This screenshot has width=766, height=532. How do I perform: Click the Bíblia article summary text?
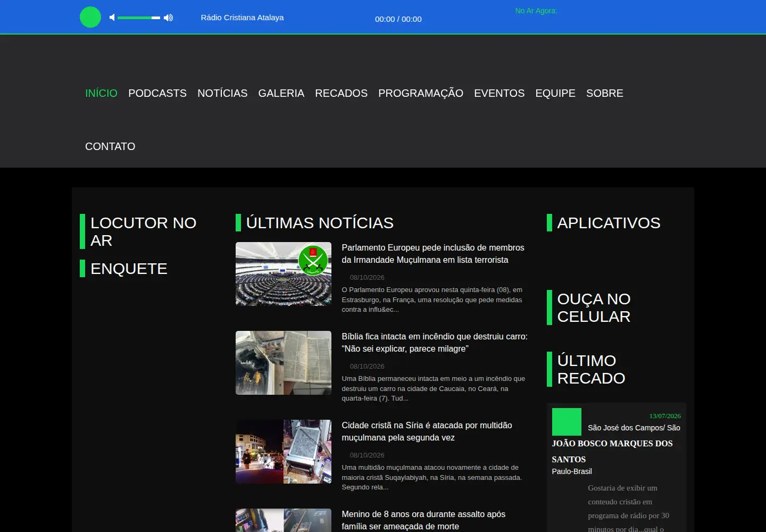(x=434, y=388)
